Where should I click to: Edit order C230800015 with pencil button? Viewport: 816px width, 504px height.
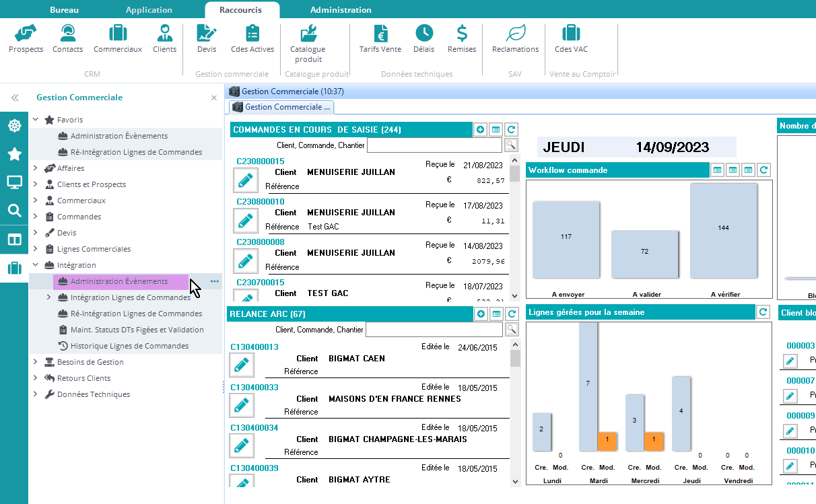click(245, 180)
